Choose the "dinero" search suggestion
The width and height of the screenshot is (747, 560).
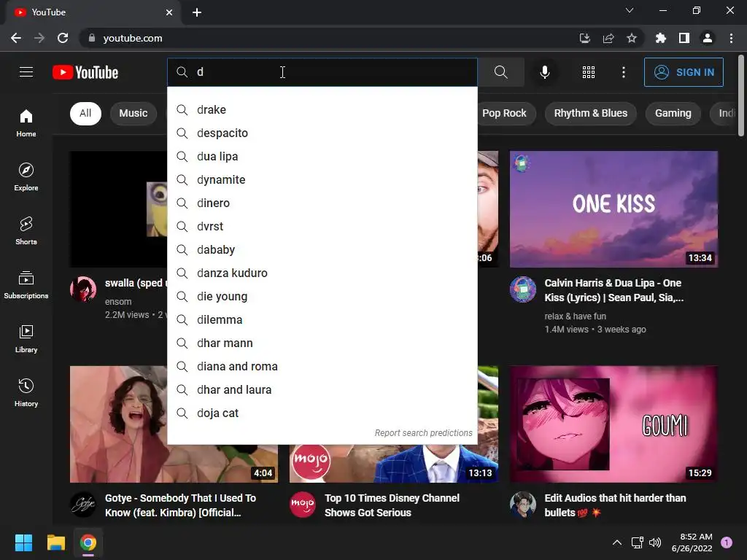click(322, 203)
